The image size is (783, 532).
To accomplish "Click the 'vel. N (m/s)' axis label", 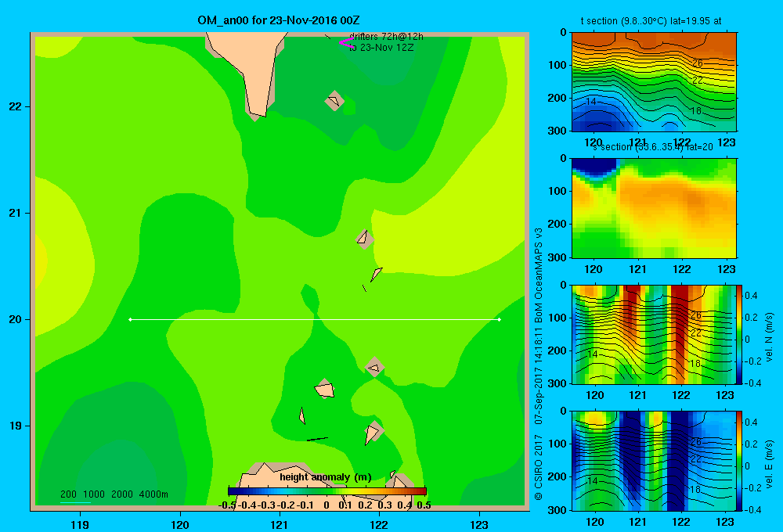I will click(x=769, y=337).
